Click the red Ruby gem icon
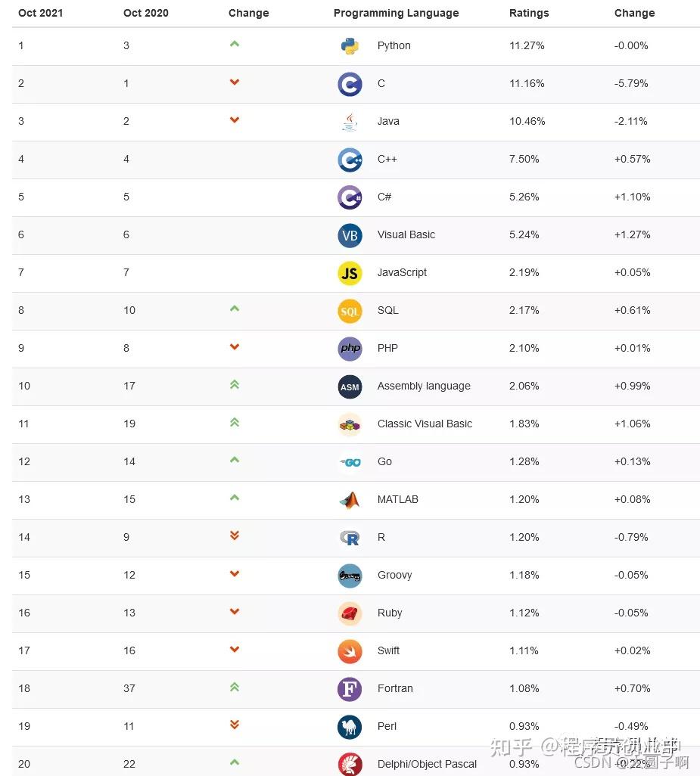This screenshot has width=700, height=776. tap(350, 613)
